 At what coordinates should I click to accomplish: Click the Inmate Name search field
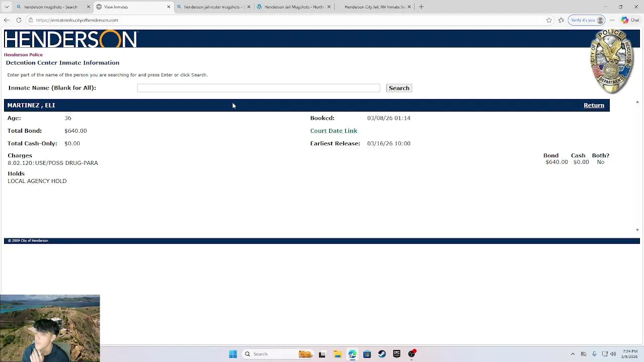258,88
